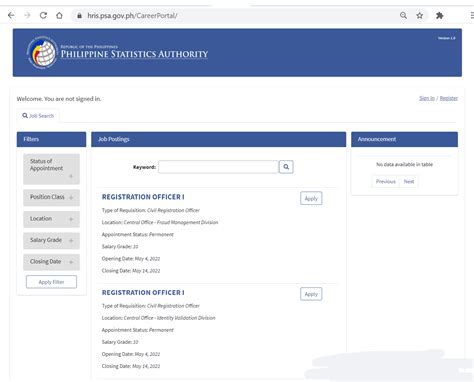Bookmark this page with the star icon

coord(420,15)
